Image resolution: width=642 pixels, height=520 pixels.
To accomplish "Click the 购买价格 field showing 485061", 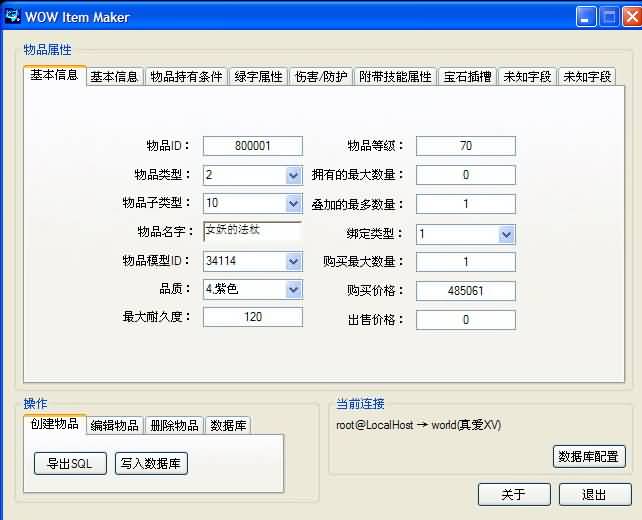I will click(x=466, y=291).
